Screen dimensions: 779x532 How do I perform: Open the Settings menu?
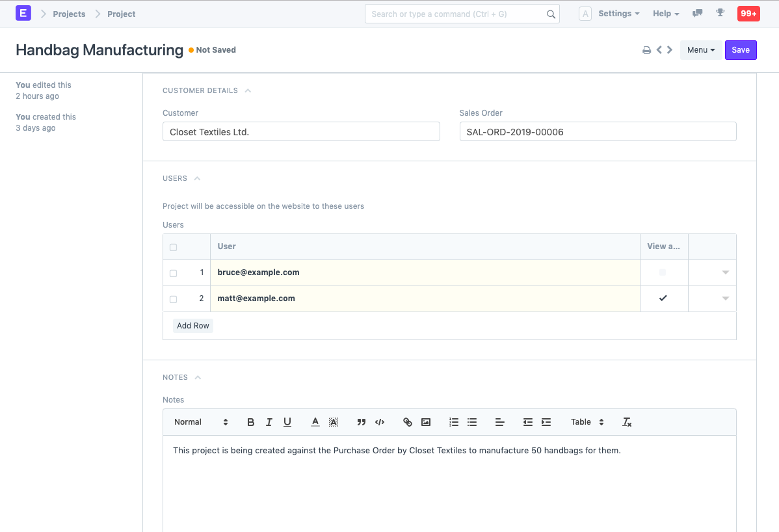614,13
